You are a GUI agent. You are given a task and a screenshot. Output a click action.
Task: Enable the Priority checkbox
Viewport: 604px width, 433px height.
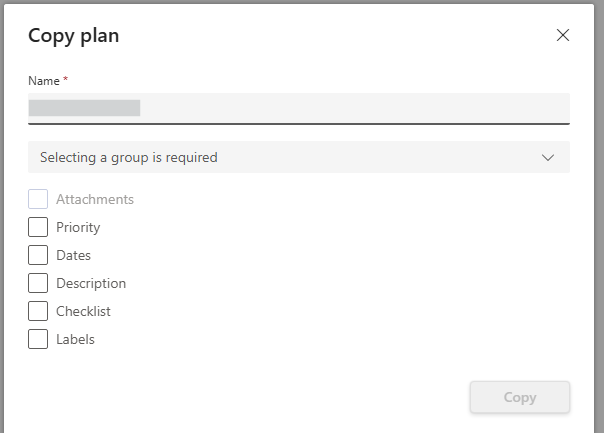pos(38,227)
